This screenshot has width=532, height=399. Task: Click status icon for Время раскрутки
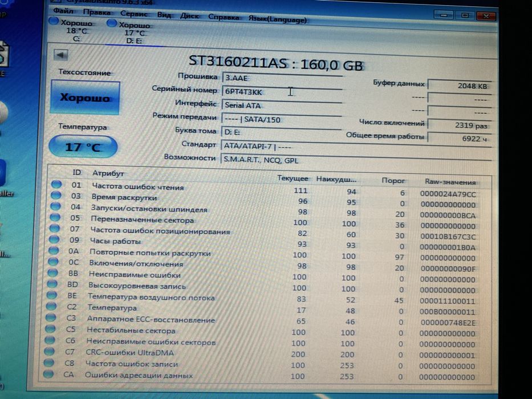tap(56, 195)
